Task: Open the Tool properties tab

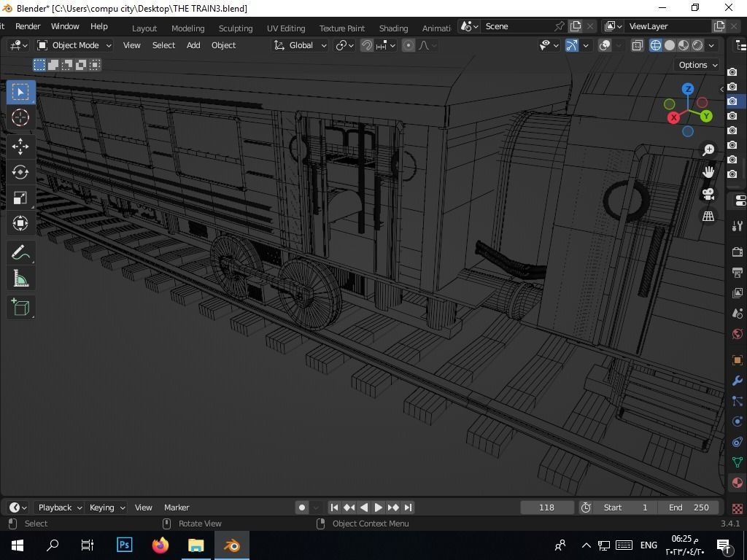Action: click(x=737, y=226)
